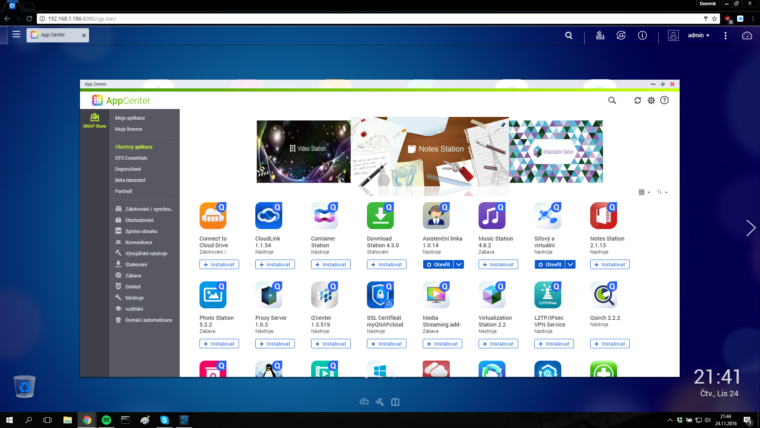The image size is (760, 428).
Task: Click the Container Station app icon
Action: click(x=324, y=216)
